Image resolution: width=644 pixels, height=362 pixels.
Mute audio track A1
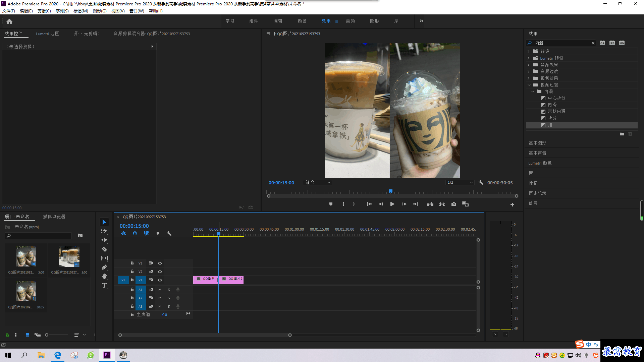[x=160, y=290]
